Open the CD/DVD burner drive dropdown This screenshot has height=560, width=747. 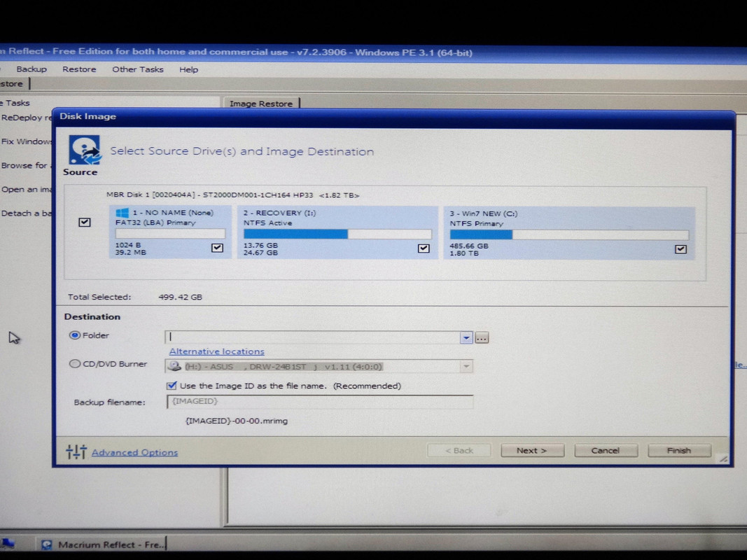click(x=466, y=366)
